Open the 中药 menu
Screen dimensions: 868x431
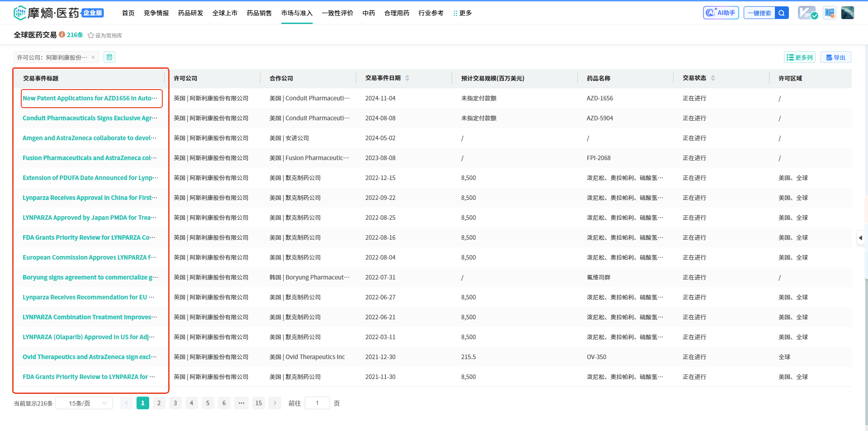click(x=368, y=13)
